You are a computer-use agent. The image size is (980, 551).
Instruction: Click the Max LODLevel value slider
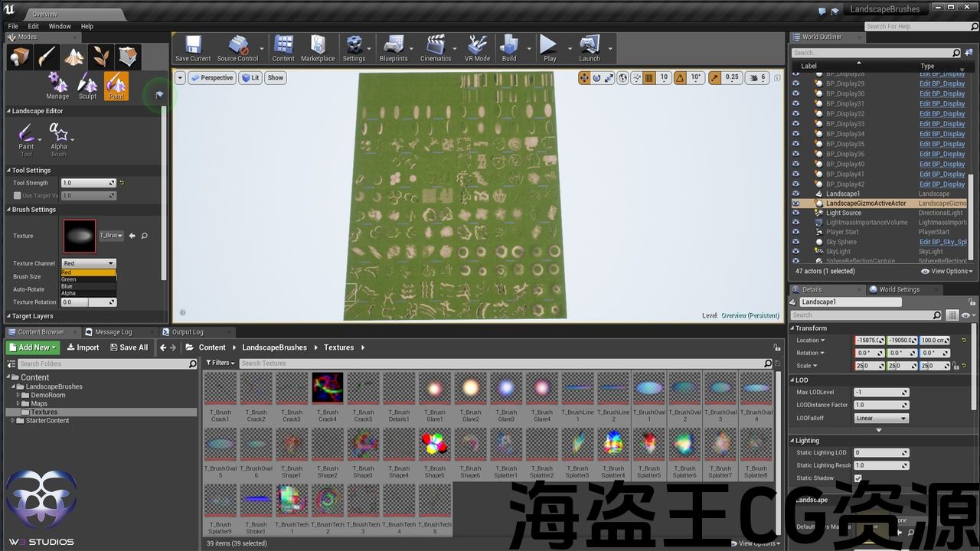pyautogui.click(x=881, y=392)
